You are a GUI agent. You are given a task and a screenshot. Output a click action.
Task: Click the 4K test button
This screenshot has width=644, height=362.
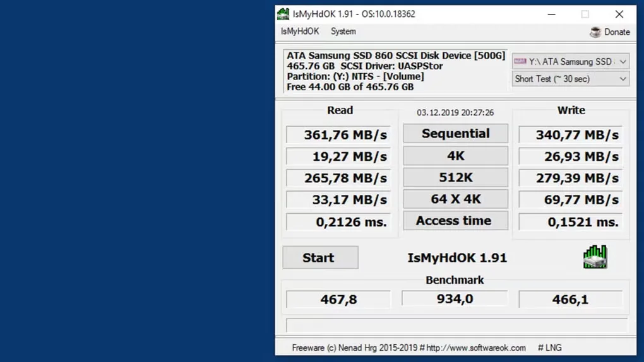(x=455, y=156)
